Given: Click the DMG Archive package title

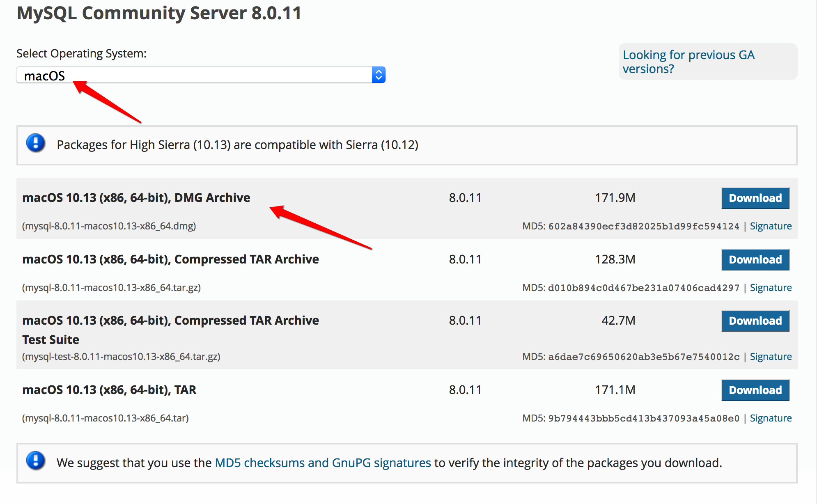Looking at the screenshot, I should click(x=136, y=198).
